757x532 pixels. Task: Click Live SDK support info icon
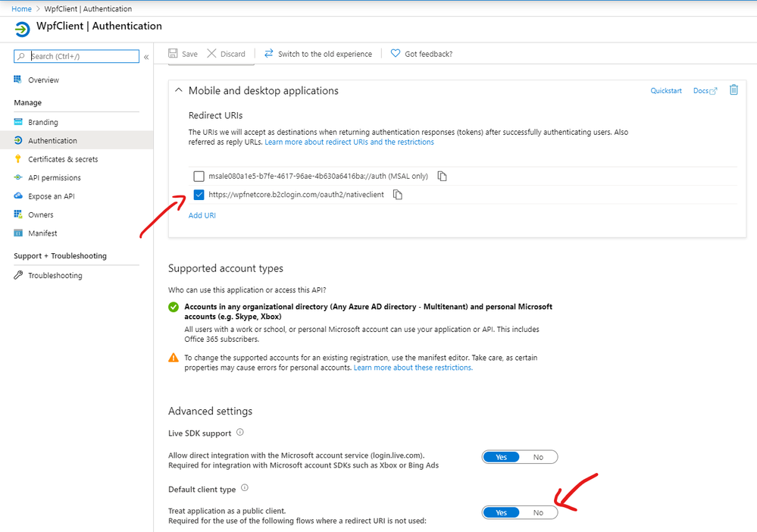coord(240,433)
